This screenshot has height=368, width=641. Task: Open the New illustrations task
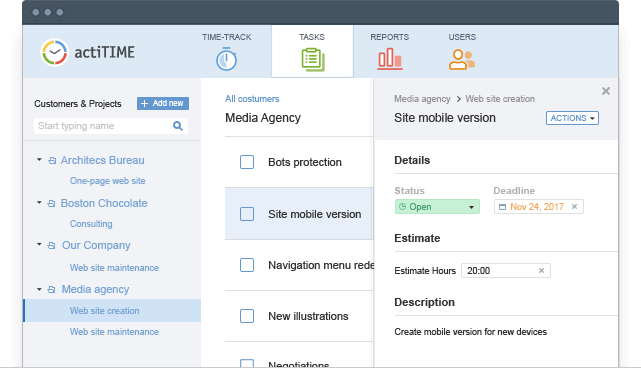click(x=308, y=316)
